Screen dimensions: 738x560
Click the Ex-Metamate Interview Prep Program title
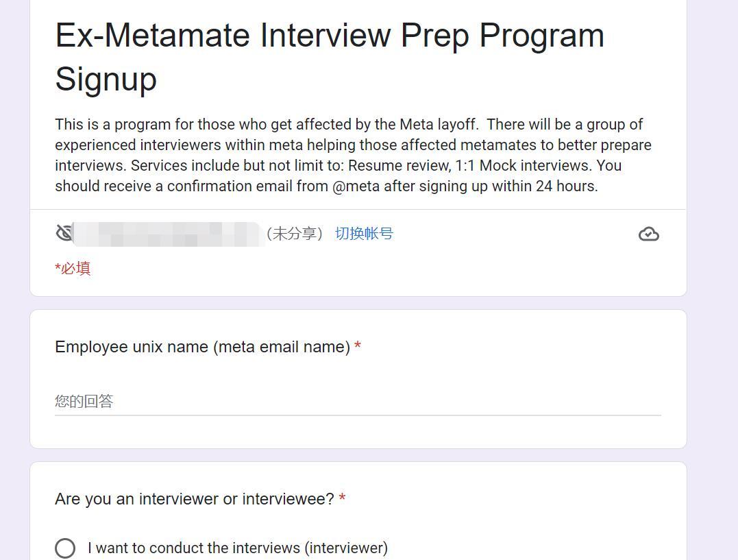(330, 36)
